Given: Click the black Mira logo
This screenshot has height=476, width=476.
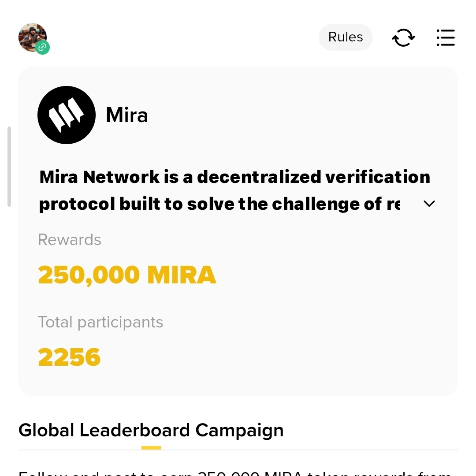Looking at the screenshot, I should (x=67, y=115).
